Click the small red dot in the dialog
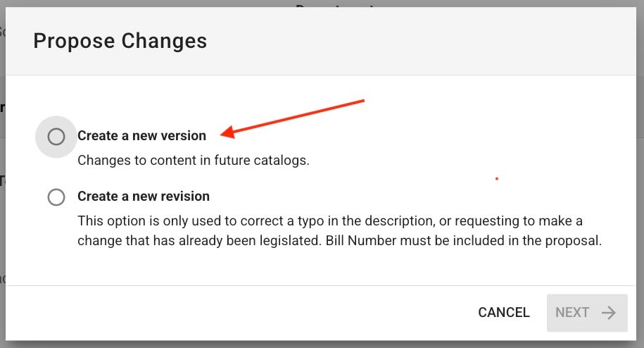Image resolution: width=644 pixels, height=348 pixels. coord(497,179)
